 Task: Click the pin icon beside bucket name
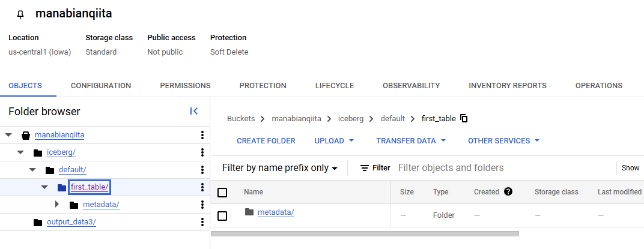point(20,14)
